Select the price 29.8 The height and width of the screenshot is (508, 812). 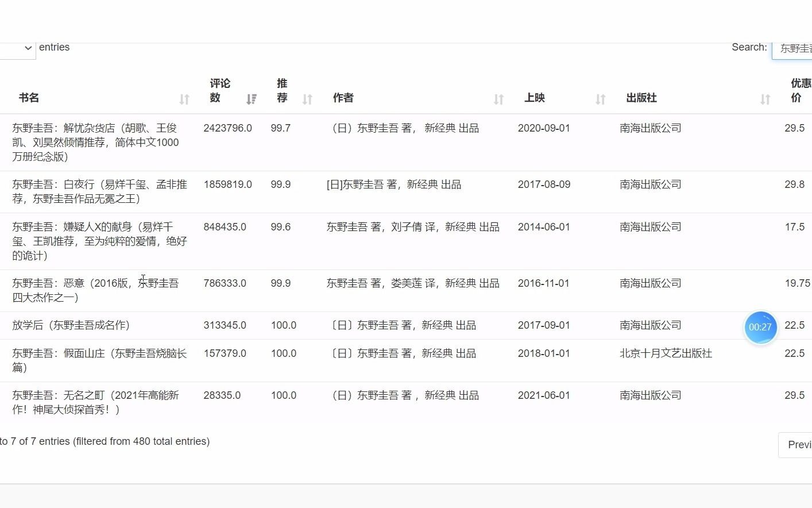click(x=795, y=184)
